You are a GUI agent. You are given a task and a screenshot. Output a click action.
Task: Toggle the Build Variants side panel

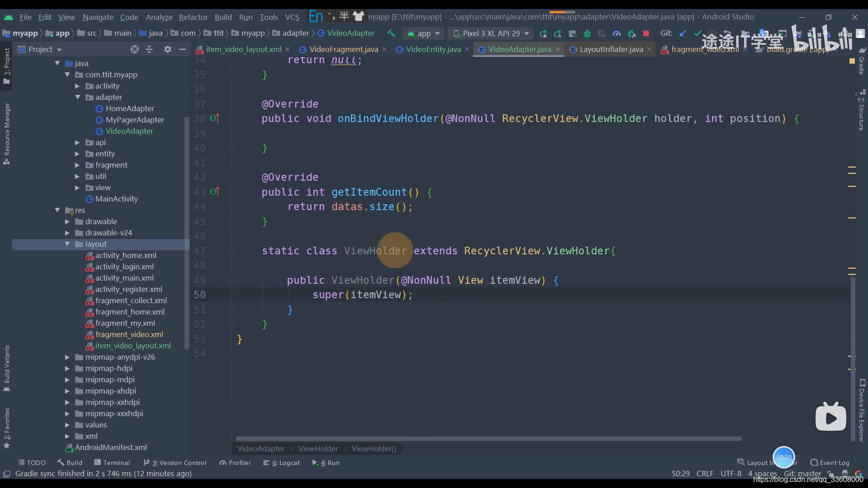point(7,368)
